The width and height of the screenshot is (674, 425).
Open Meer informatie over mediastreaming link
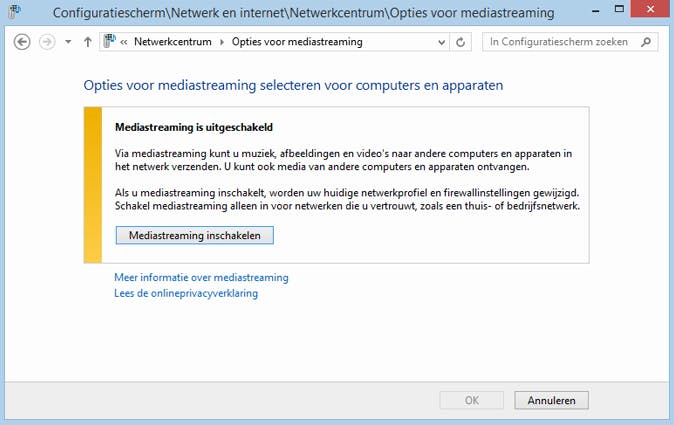click(201, 277)
